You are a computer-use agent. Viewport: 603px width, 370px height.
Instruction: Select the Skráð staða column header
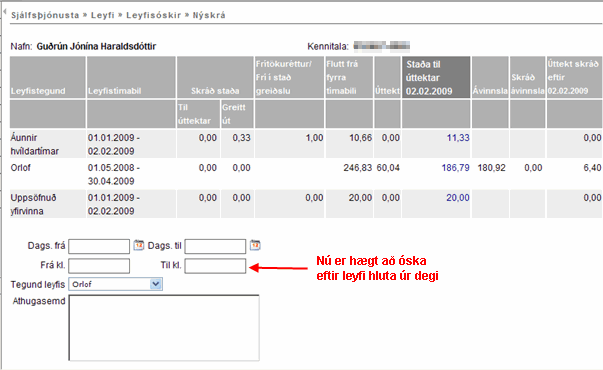click(x=215, y=77)
